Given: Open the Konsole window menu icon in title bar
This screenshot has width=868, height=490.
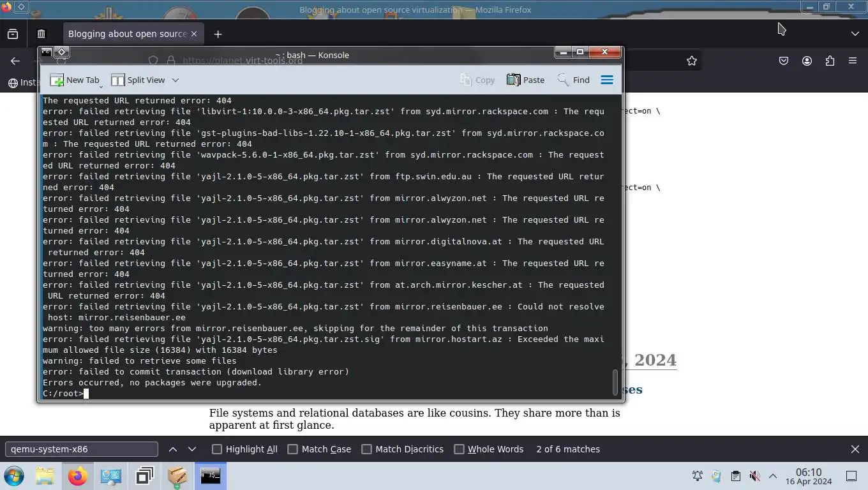Looking at the screenshot, I should [47, 52].
